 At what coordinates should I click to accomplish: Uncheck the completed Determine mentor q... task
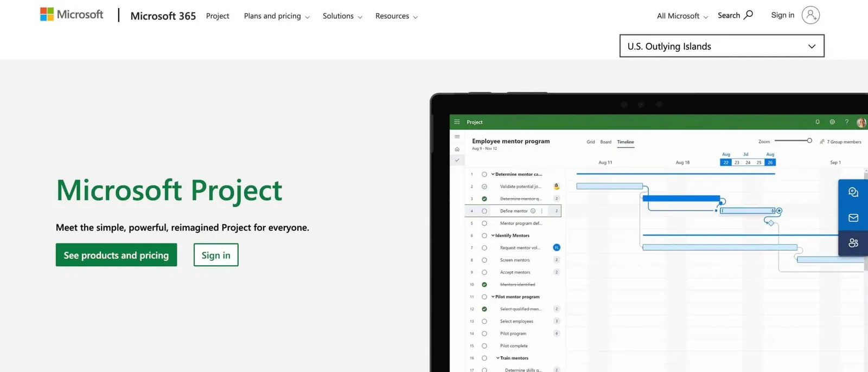[x=484, y=198]
